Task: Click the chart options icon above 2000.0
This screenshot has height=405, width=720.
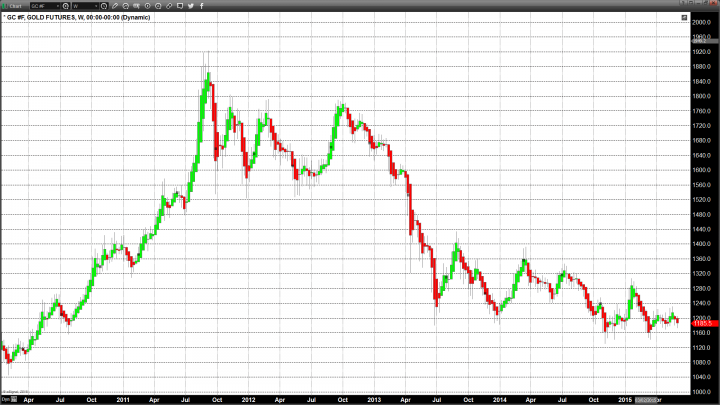Action: point(684,17)
